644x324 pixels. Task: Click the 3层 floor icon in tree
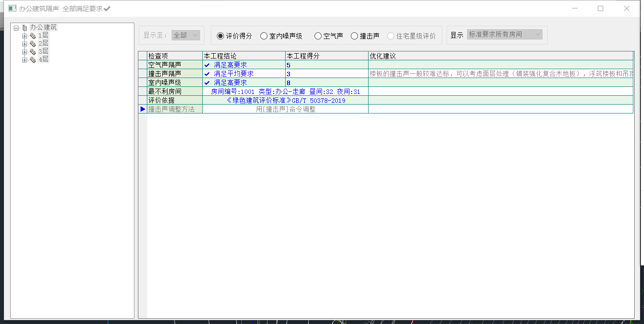coord(33,52)
